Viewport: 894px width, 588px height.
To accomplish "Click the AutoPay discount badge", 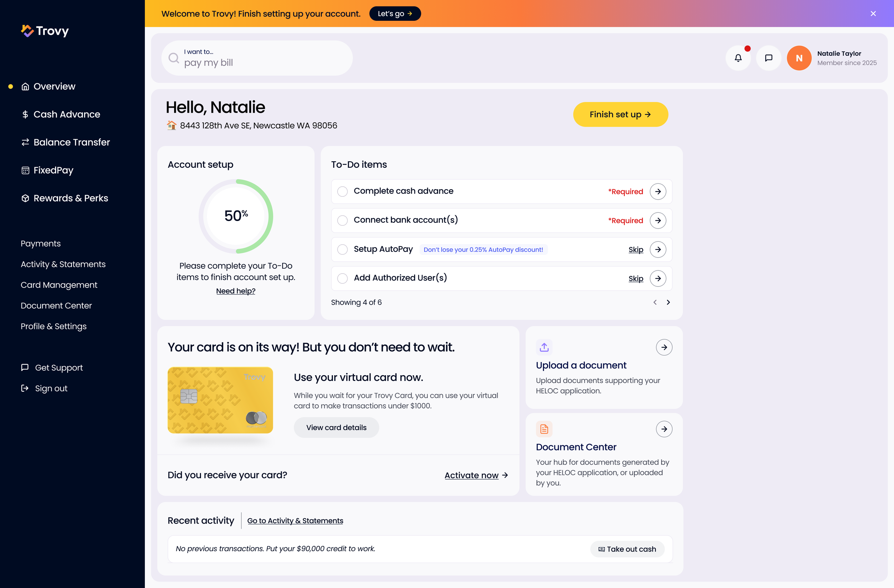I will (483, 250).
